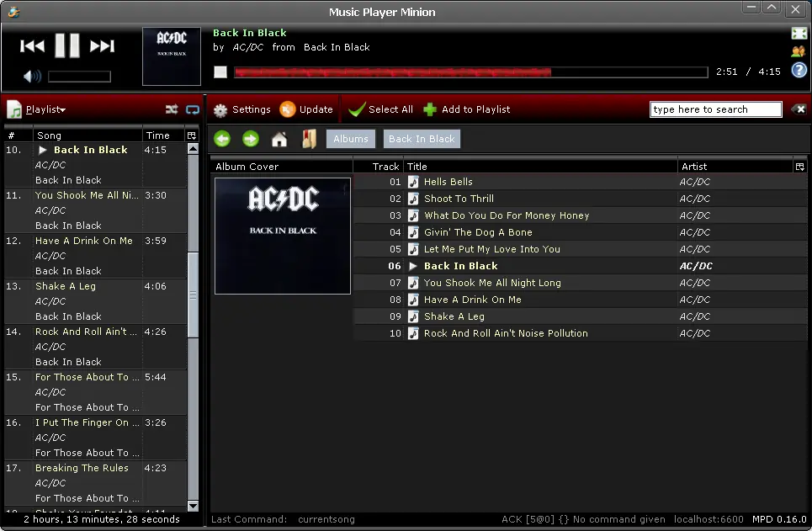Click album name after 'from' in header
The height and width of the screenshot is (531, 812).
337,47
